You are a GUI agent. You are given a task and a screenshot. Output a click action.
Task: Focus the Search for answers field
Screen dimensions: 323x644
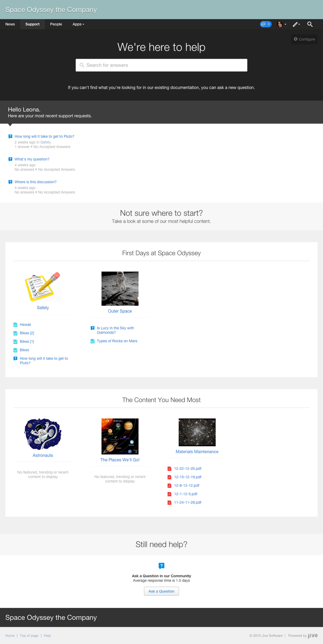pos(161,65)
